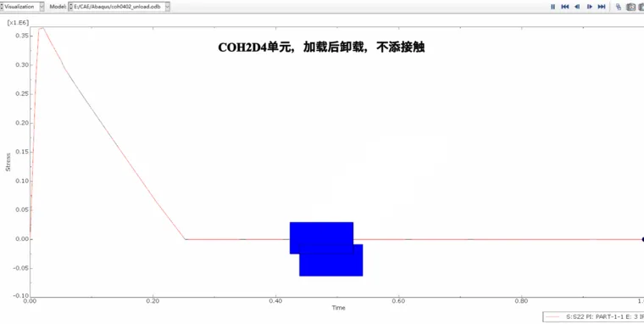Screen dimensions: 644x324
Task: Pause the animation playback
Action: [552, 7]
